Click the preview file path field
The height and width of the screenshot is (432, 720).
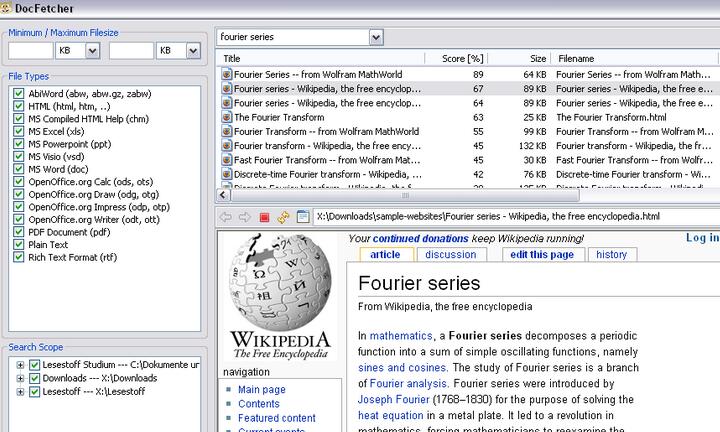pyautogui.click(x=516, y=217)
